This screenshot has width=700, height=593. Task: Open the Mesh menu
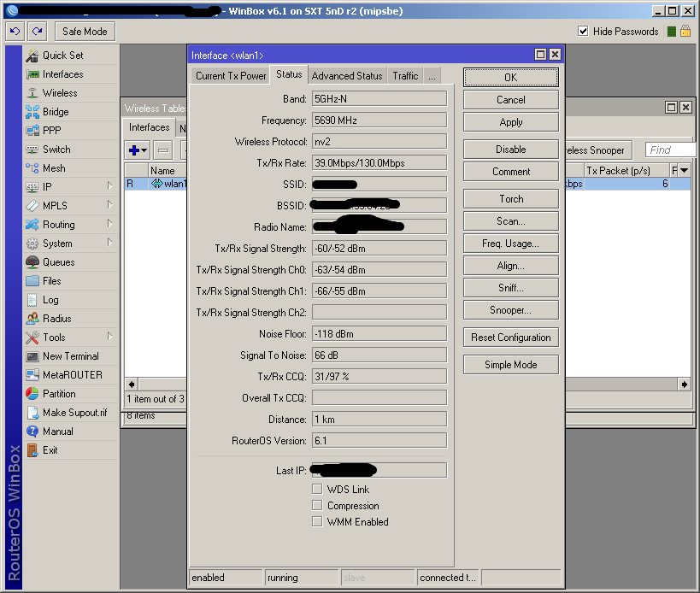(54, 168)
